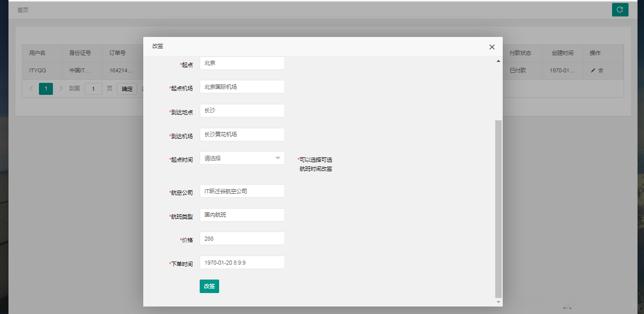Click the 到达地点 input field containing 长沙
The image size is (644, 314).
point(242,110)
